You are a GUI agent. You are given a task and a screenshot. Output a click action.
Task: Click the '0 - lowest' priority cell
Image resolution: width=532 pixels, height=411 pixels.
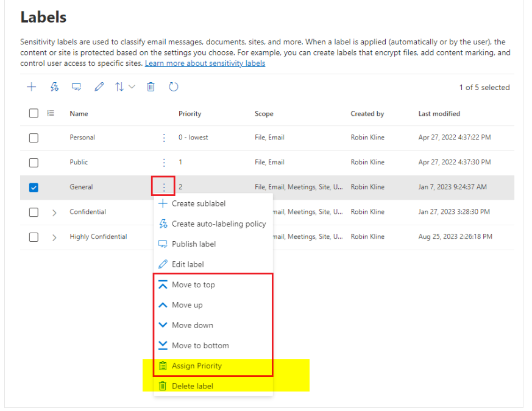point(193,138)
